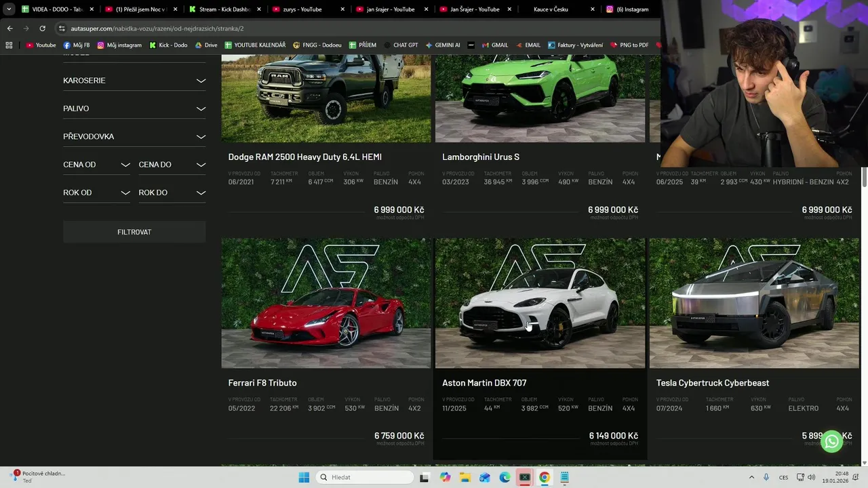View the red Ferrari F8 Tributo photo
868x488 pixels.
click(x=326, y=303)
